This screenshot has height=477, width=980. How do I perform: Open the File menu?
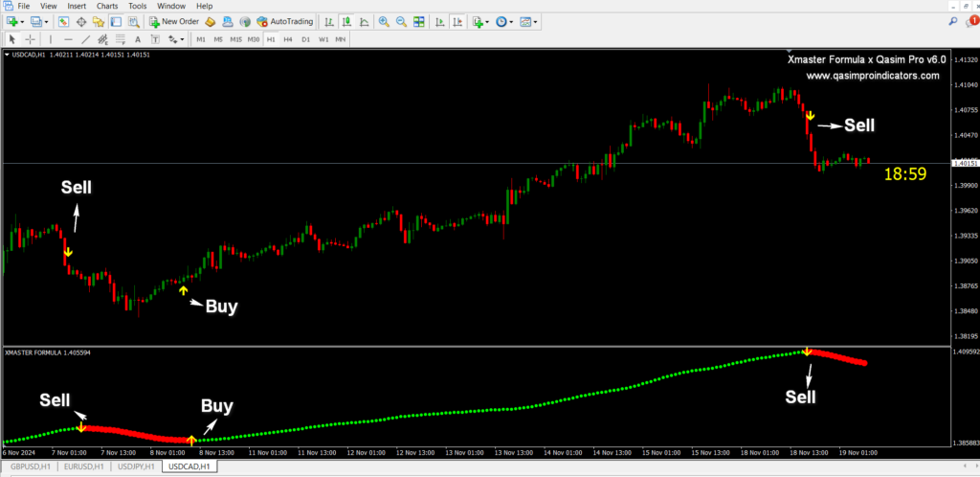coord(24,7)
